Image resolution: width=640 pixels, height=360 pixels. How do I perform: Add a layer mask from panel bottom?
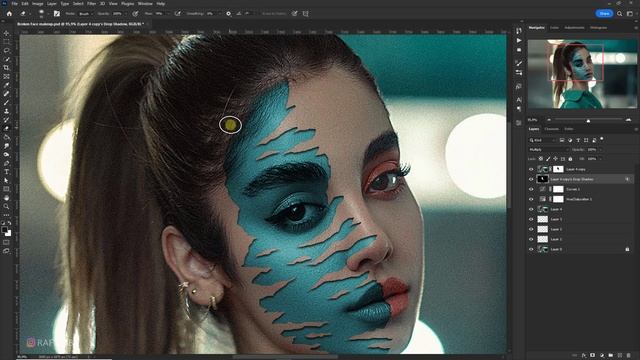point(593,356)
